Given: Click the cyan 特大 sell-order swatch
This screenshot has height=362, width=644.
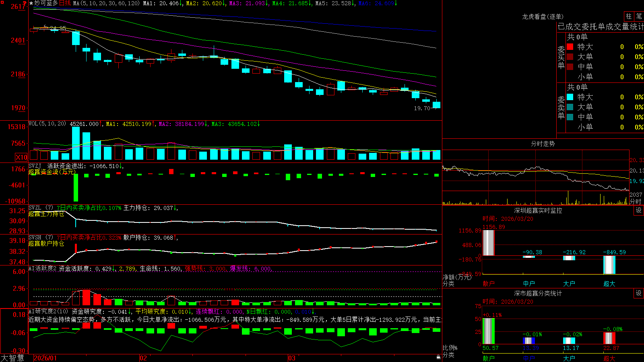Looking at the screenshot, I should click(570, 97).
